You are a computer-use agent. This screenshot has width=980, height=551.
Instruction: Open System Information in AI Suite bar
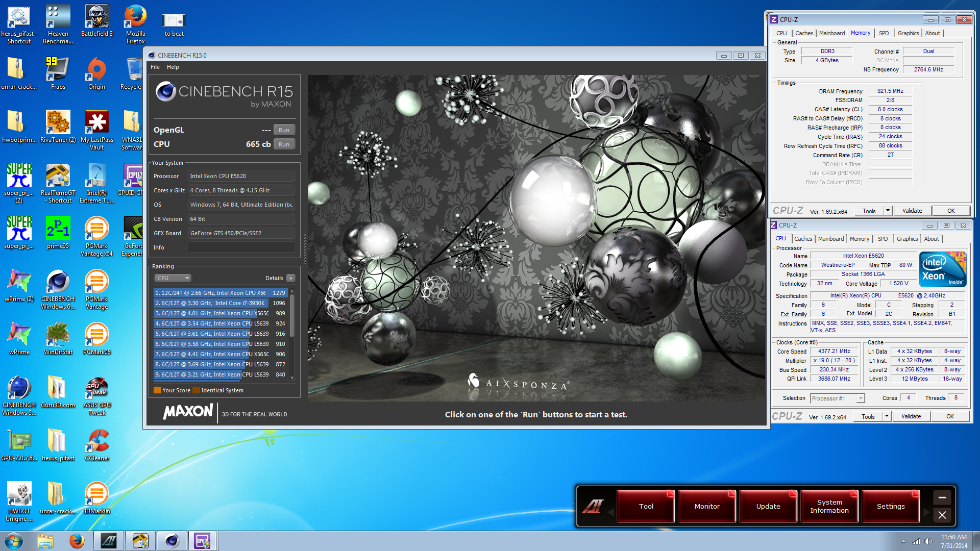829,506
